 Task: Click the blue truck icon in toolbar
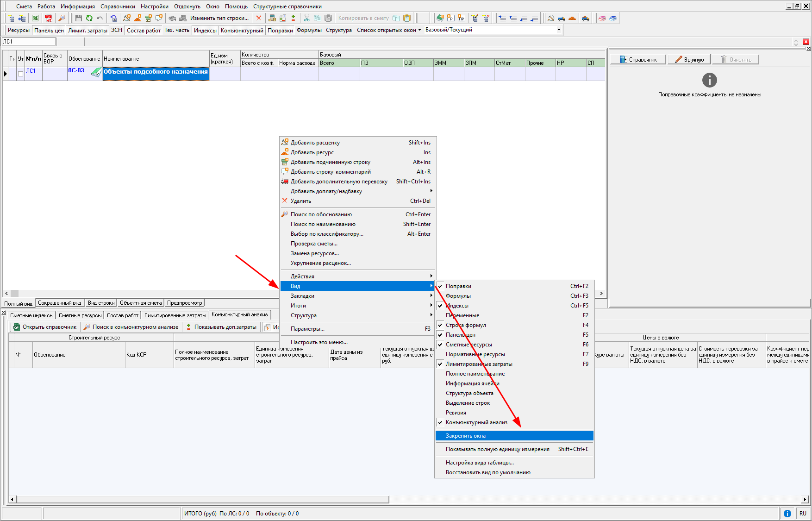pyautogui.click(x=562, y=18)
